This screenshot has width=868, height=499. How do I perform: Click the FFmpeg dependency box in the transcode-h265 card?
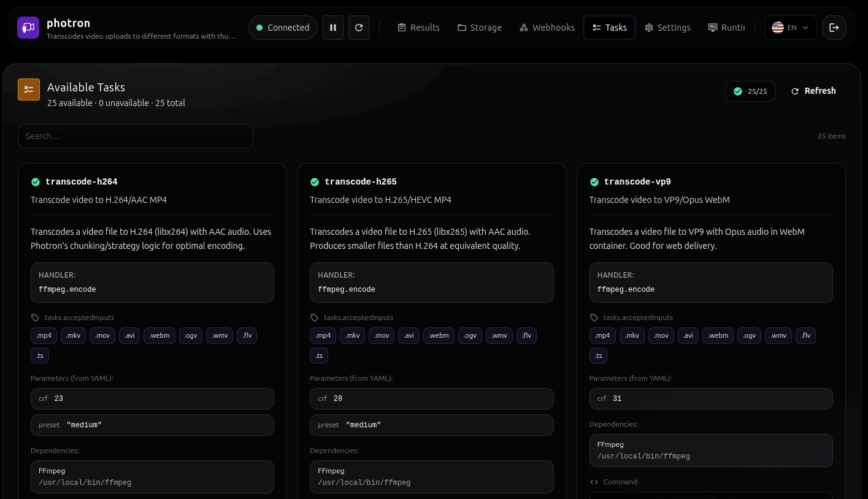[x=432, y=477]
